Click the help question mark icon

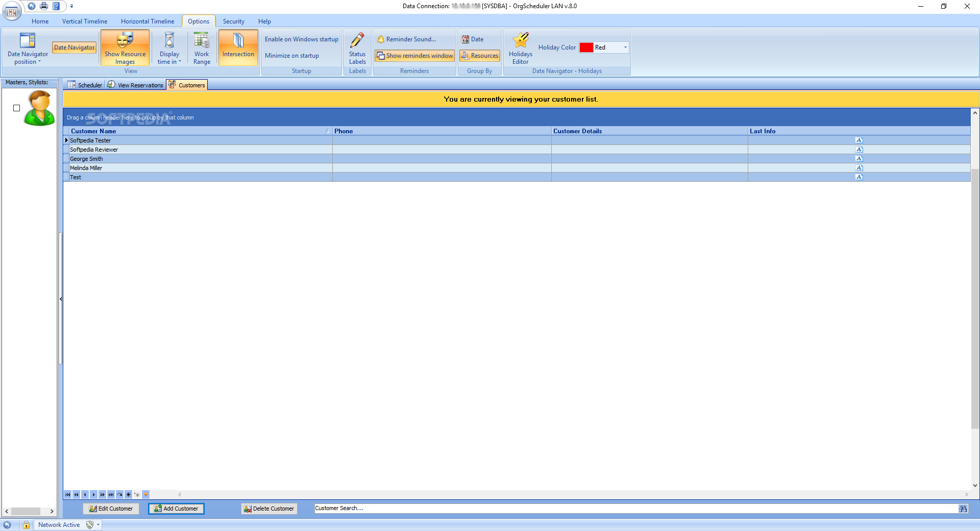point(56,6)
